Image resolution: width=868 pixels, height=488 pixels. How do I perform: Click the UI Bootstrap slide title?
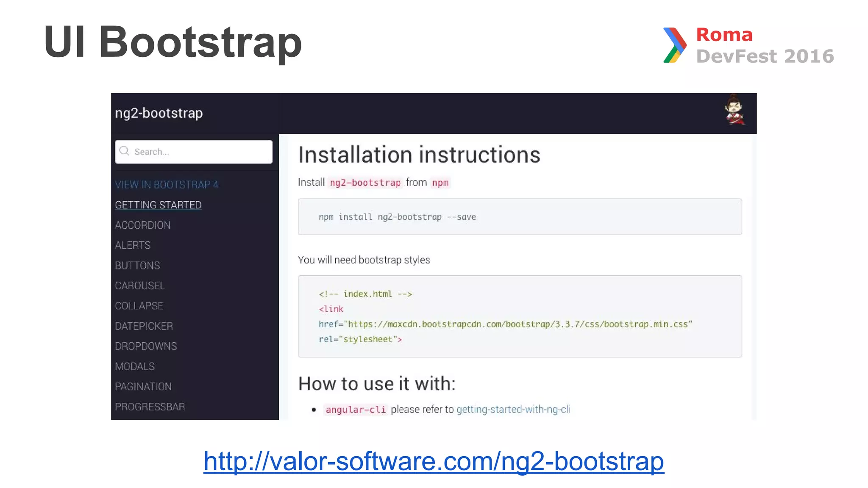tap(172, 42)
